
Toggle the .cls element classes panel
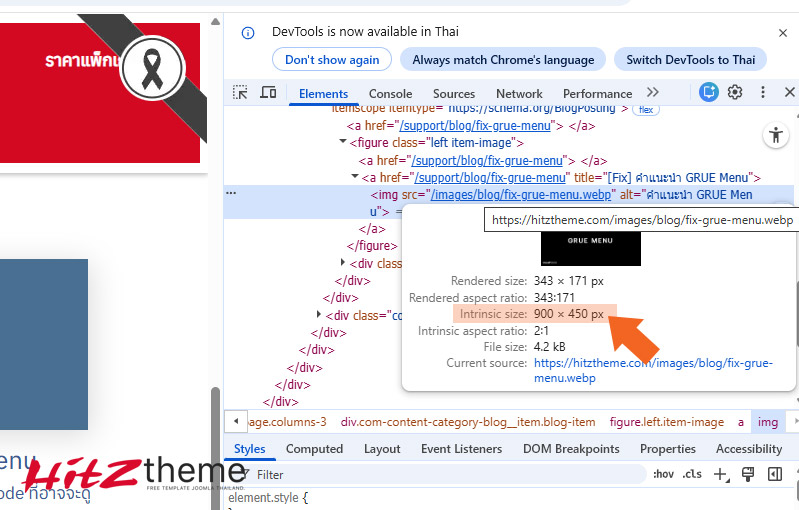tap(692, 475)
